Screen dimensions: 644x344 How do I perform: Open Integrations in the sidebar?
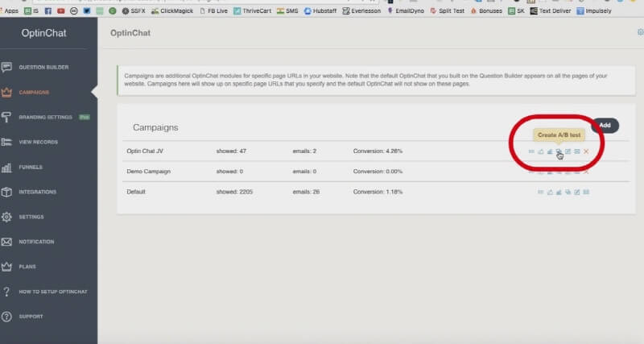(x=37, y=192)
